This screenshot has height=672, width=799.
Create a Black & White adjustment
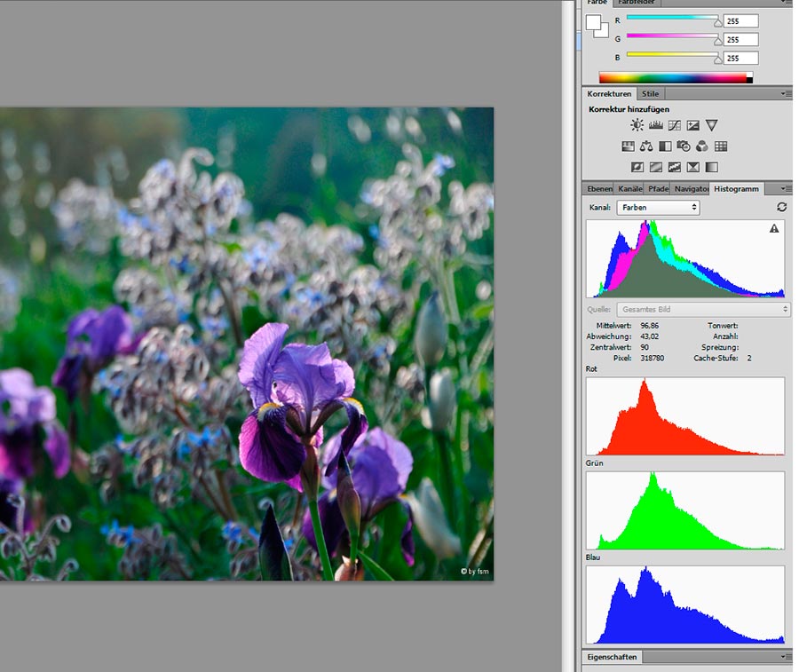pos(665,146)
